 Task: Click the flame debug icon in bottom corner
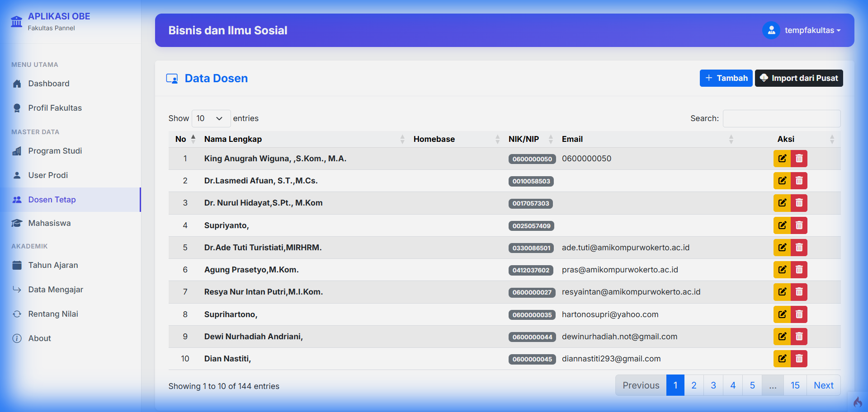857,402
